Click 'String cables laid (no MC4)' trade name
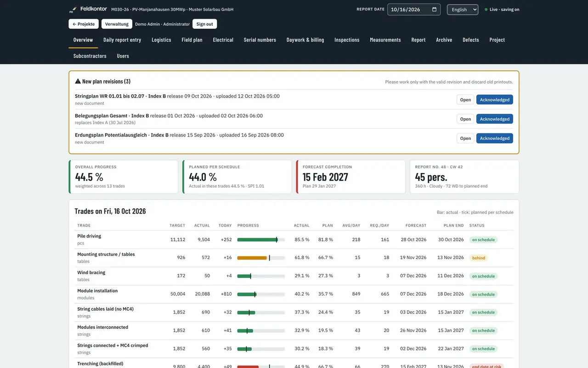This screenshot has width=588, height=368. point(105,309)
